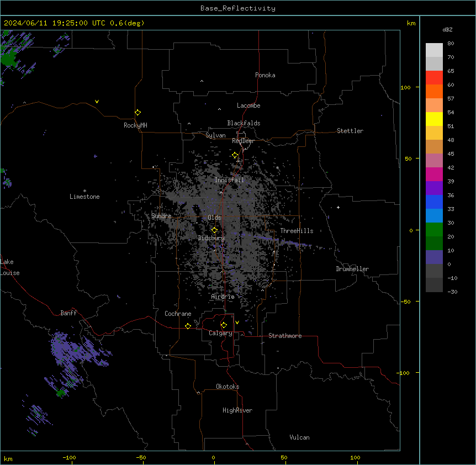Image resolution: width=476 pixels, height=465 pixels.
Task: Click the ThreeHills label
Action: click(297, 231)
